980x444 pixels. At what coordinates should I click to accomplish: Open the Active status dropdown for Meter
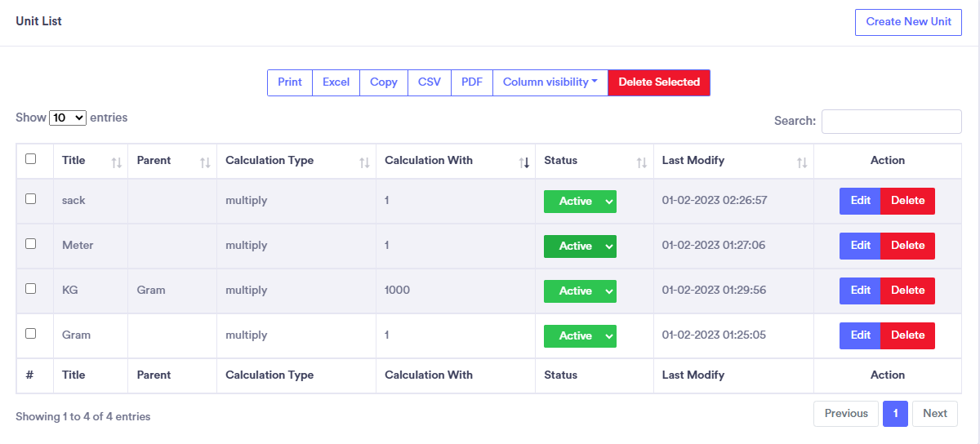[580, 246]
